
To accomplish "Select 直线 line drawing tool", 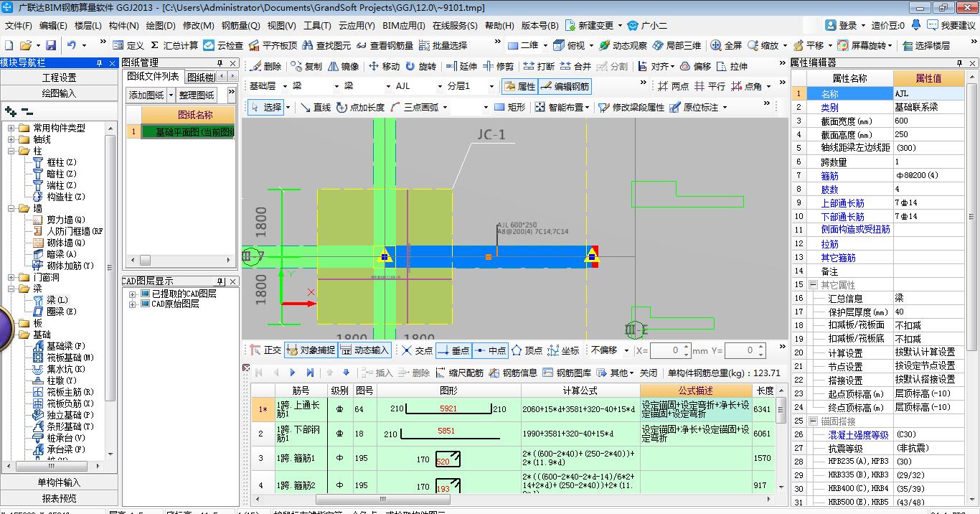I will click(x=316, y=107).
